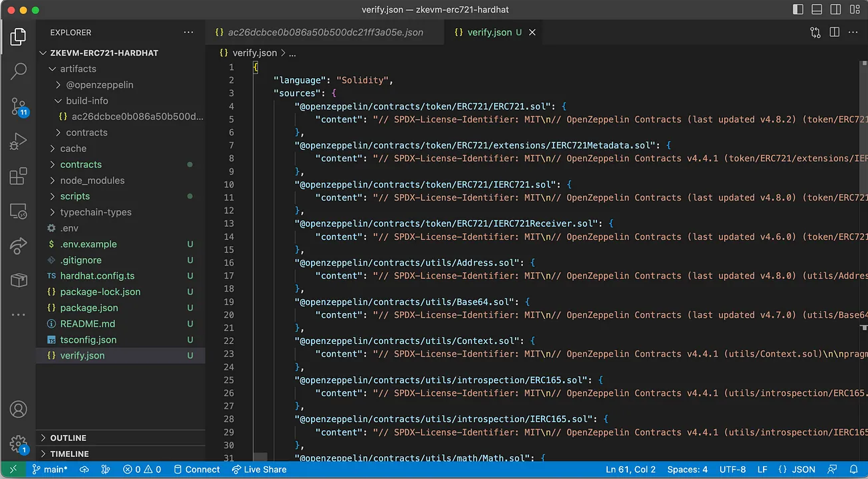
Task: Toggle the secondary sidebar layout button
Action: (x=835, y=10)
